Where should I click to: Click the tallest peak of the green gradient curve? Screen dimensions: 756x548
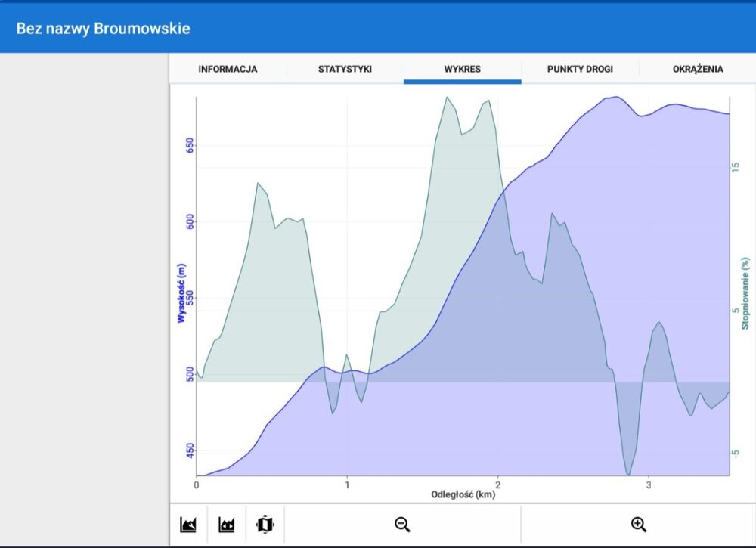click(448, 98)
